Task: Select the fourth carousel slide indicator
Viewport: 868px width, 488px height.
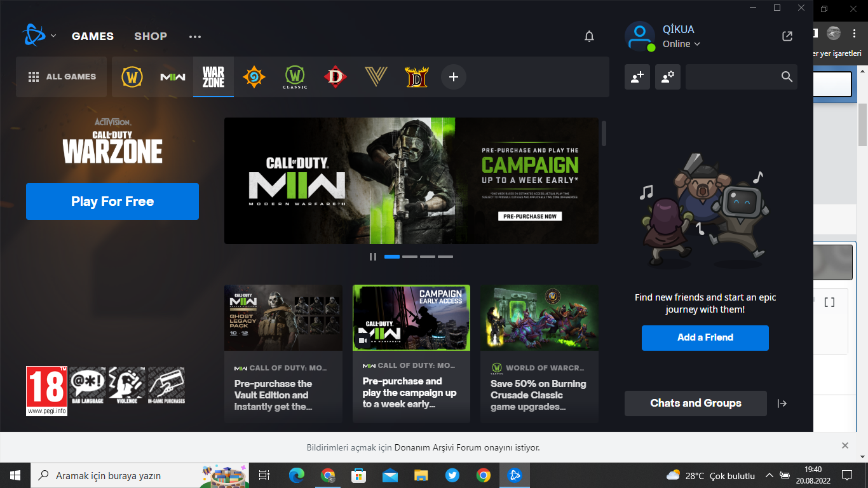Action: pyautogui.click(x=445, y=257)
